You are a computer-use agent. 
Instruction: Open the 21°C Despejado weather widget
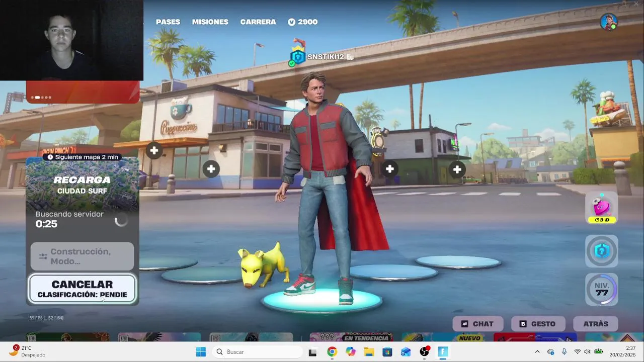click(28, 351)
